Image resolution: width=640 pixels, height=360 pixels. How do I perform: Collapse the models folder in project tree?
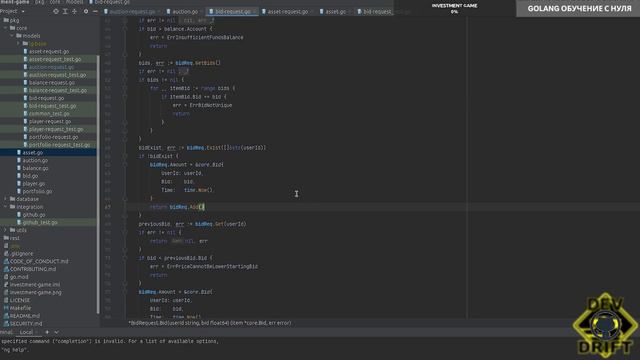[12, 36]
